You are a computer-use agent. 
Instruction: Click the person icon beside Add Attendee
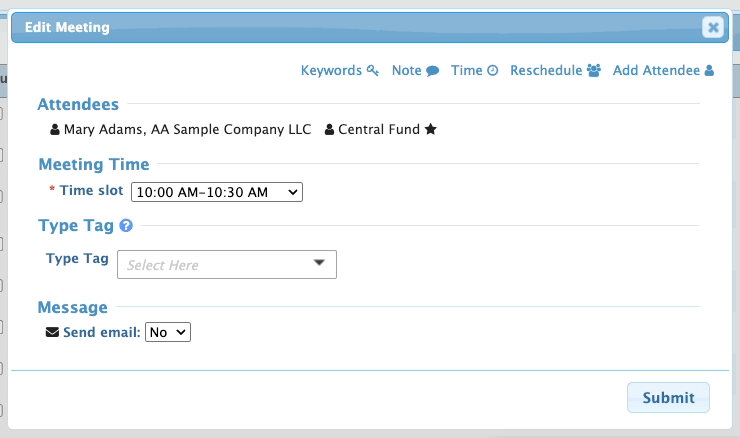click(709, 71)
